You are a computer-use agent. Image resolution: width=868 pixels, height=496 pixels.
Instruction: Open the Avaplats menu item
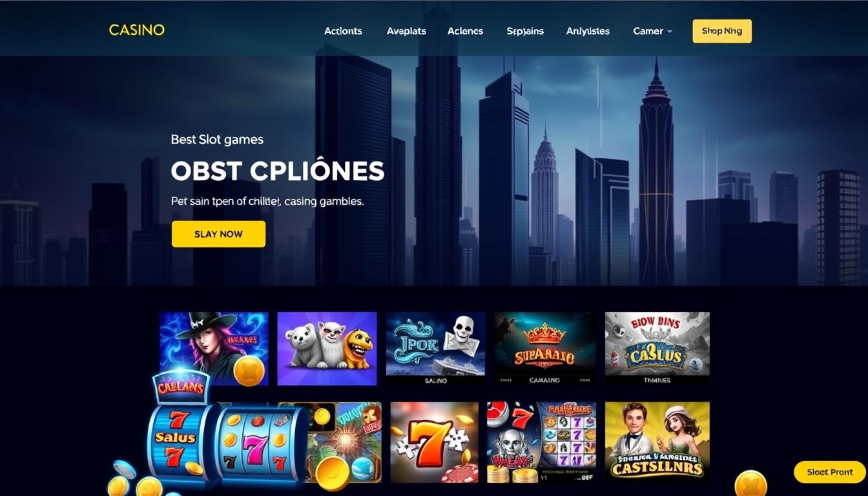point(406,31)
